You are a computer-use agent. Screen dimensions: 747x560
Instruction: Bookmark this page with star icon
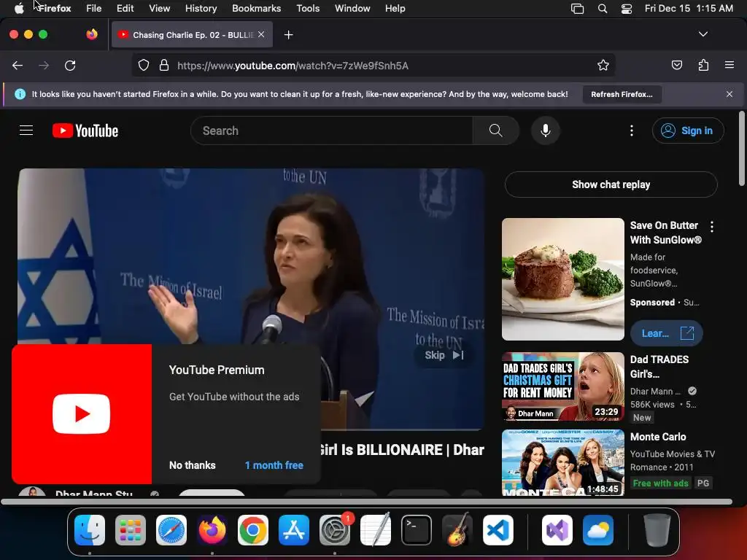[603, 65]
